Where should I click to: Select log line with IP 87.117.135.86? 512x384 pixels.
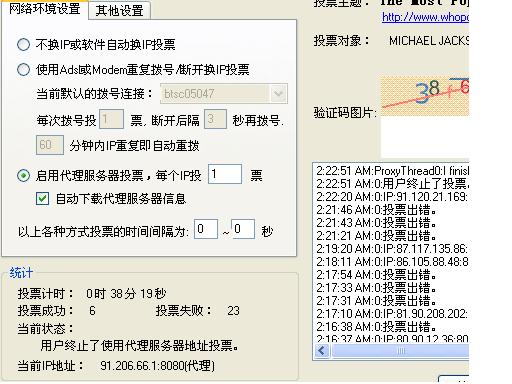pyautogui.click(x=392, y=249)
